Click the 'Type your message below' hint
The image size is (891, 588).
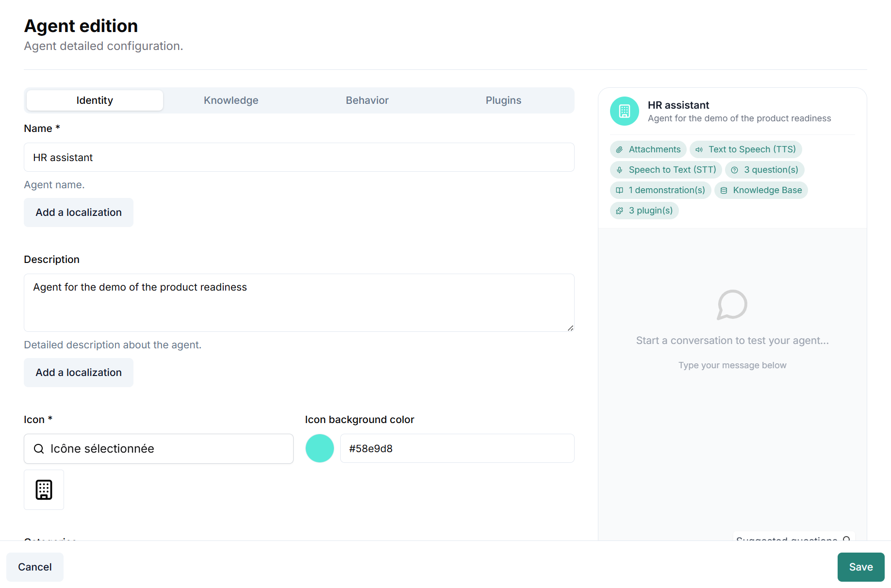point(732,365)
